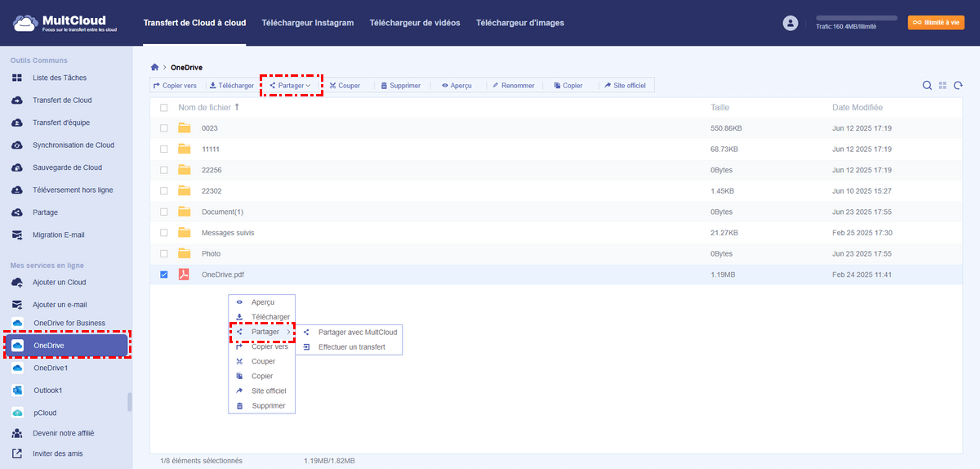Click the Synchronisation de Cloud icon
Viewport: 980px width, 469px height.
(x=17, y=145)
